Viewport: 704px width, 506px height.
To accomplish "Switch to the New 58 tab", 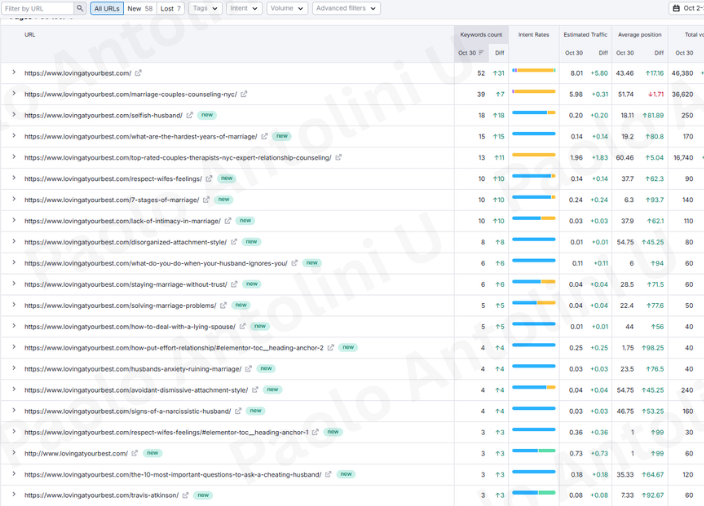I will (140, 8).
